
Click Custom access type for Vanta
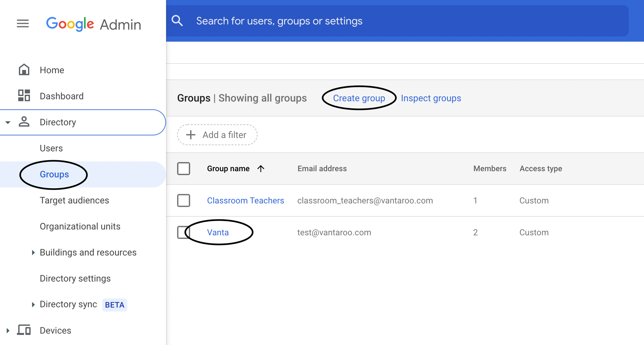534,232
